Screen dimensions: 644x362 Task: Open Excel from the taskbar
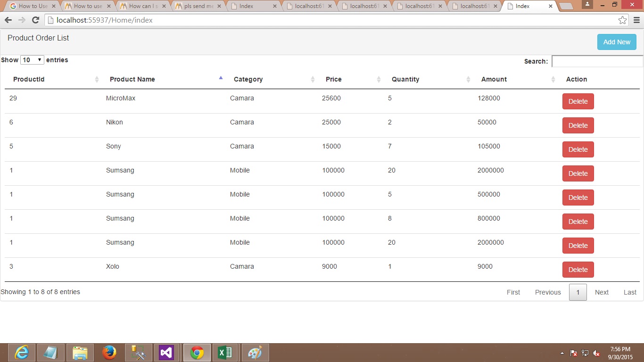pos(225,353)
